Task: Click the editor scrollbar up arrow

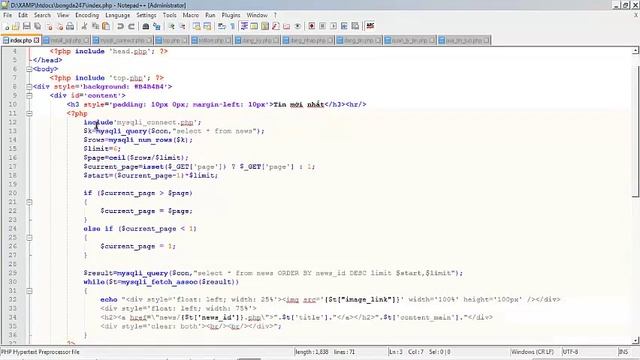Action: click(636, 51)
